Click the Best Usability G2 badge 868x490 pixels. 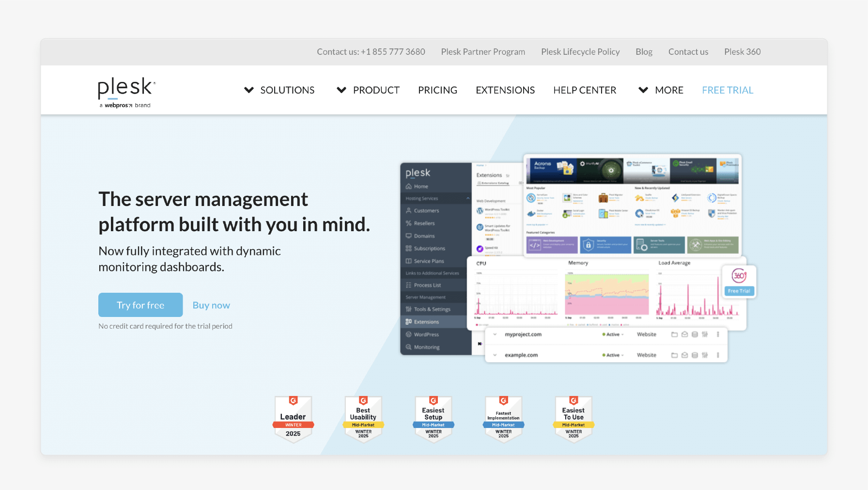pos(363,419)
